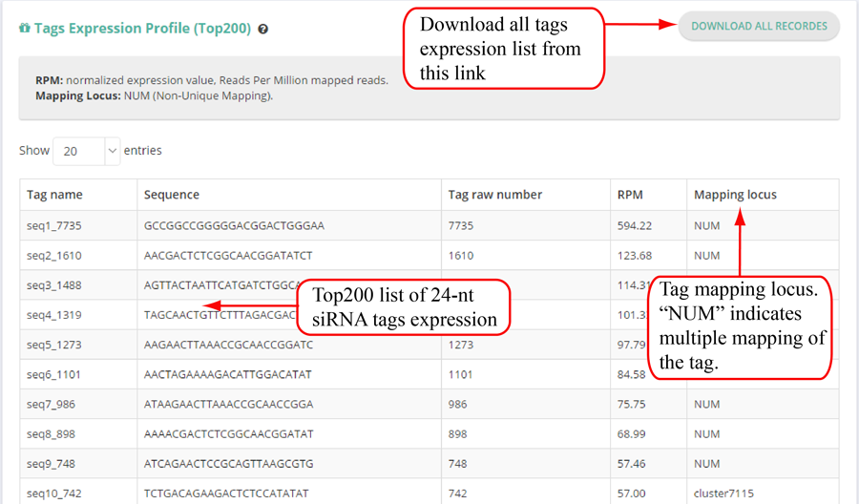Sort by Tag name column header
Viewport: 859px width, 504px height.
(x=54, y=195)
